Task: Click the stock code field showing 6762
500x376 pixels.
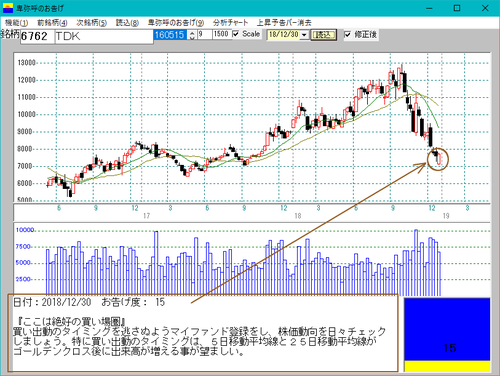Action: [x=37, y=36]
